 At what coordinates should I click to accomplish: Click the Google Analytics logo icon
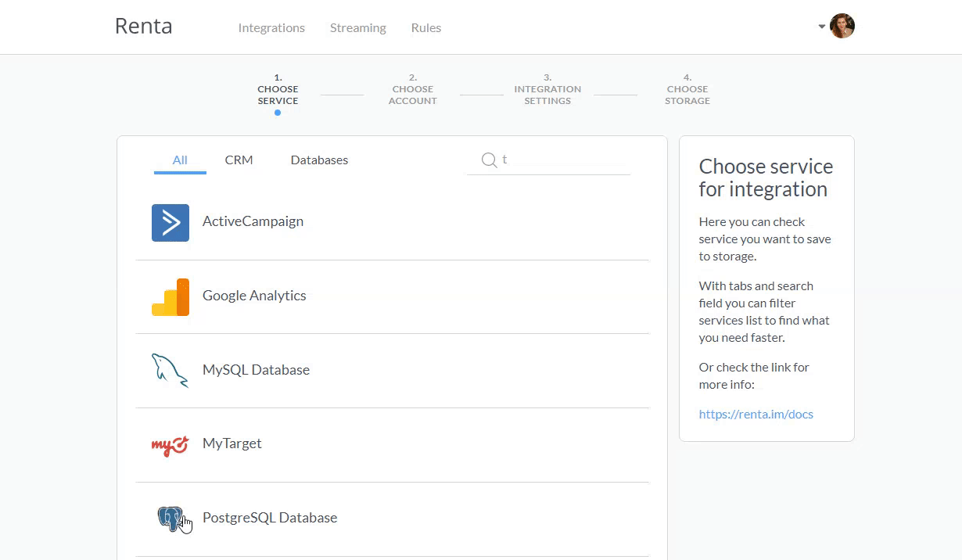(x=171, y=297)
